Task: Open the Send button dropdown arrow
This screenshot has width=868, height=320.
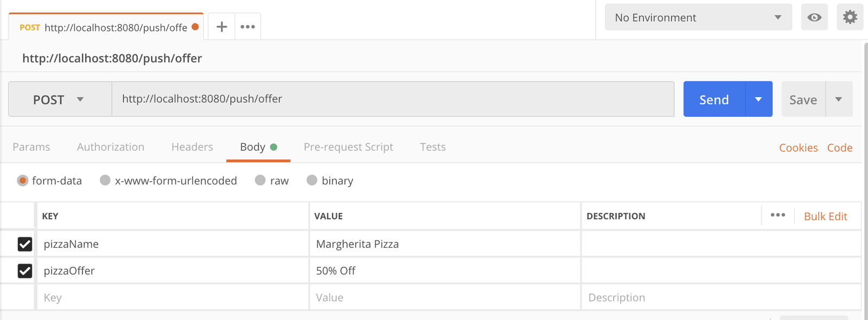Action: coord(758,99)
